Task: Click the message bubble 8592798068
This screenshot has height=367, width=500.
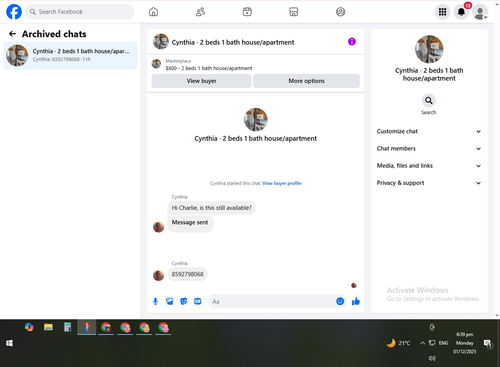Action: (x=188, y=274)
